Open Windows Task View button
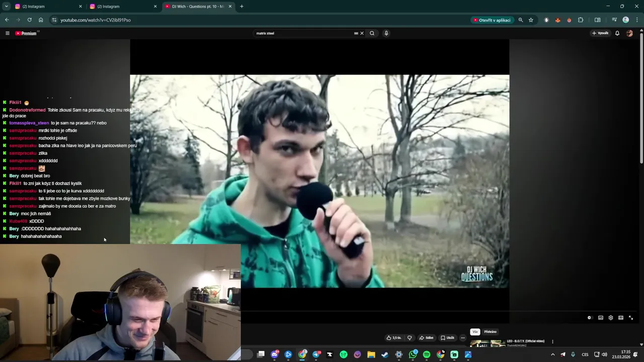644x362 pixels. pos(261,354)
